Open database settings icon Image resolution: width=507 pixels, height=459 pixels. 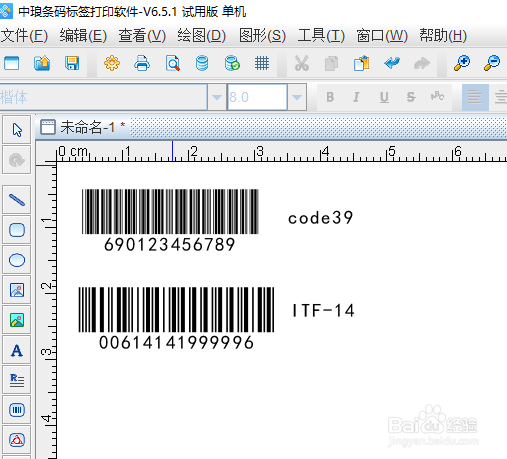(x=202, y=63)
